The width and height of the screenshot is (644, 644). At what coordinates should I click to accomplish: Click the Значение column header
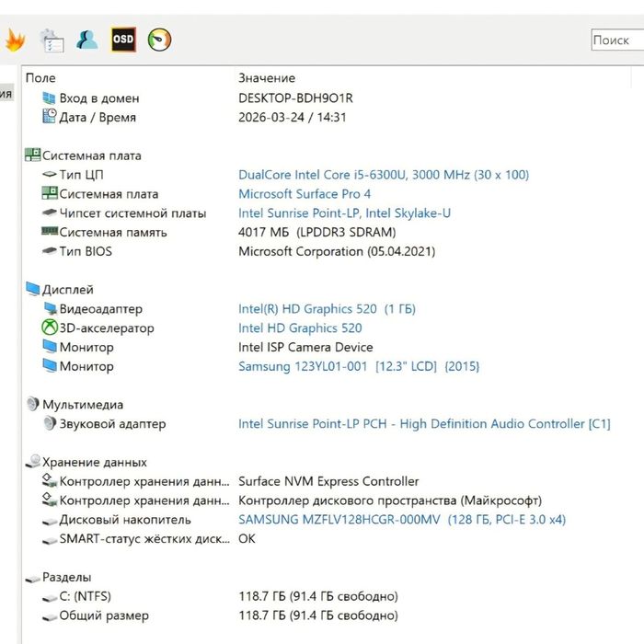[x=267, y=77]
